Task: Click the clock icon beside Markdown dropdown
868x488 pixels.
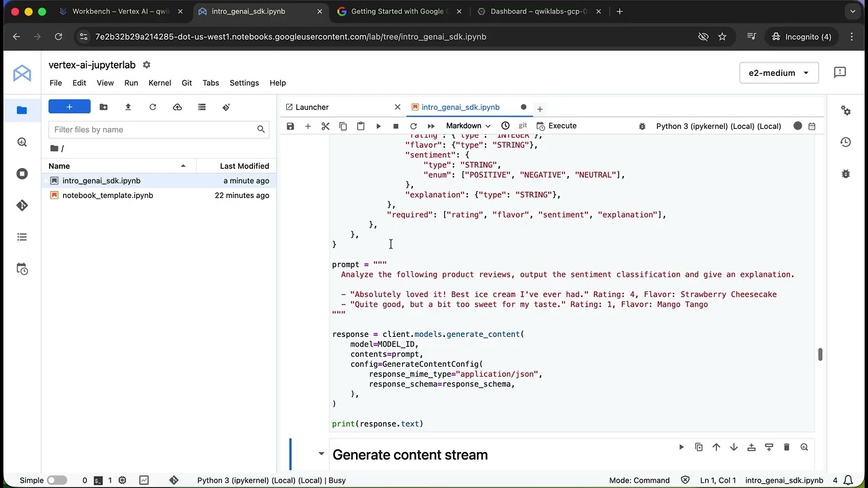Action: (505, 126)
